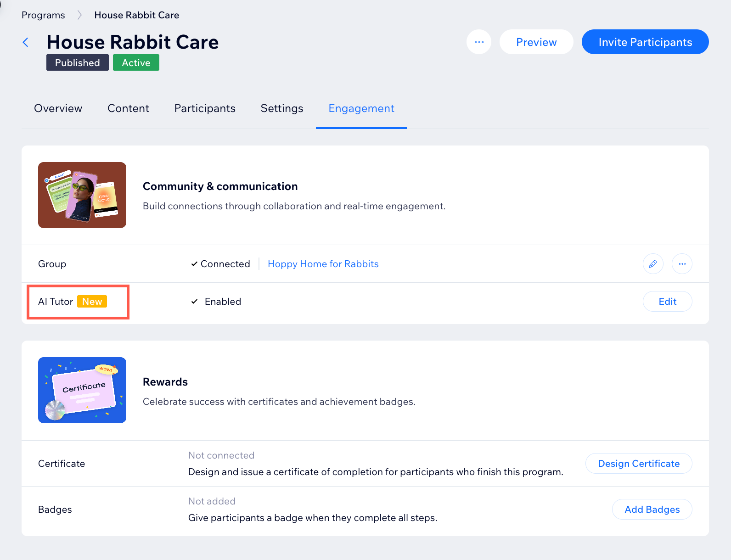Click Add Badges for completed steps
Viewport: 731px width, 560px height.
pos(652,509)
